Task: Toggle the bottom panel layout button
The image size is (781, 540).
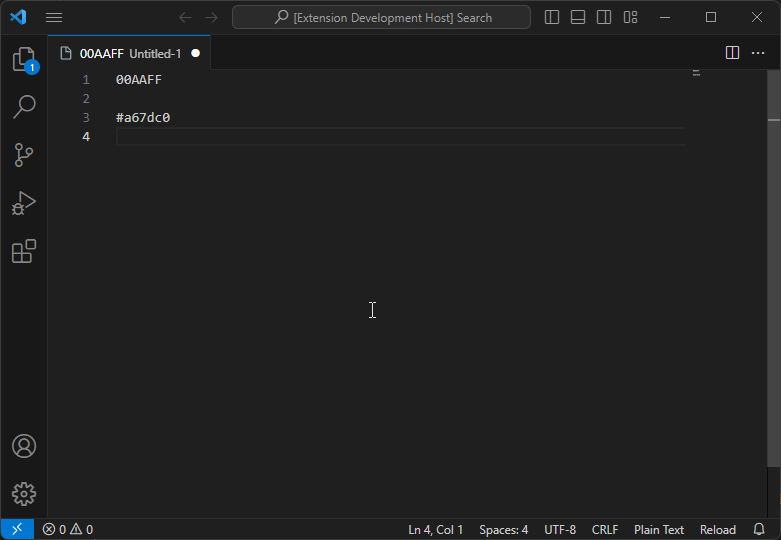Action: (x=578, y=17)
